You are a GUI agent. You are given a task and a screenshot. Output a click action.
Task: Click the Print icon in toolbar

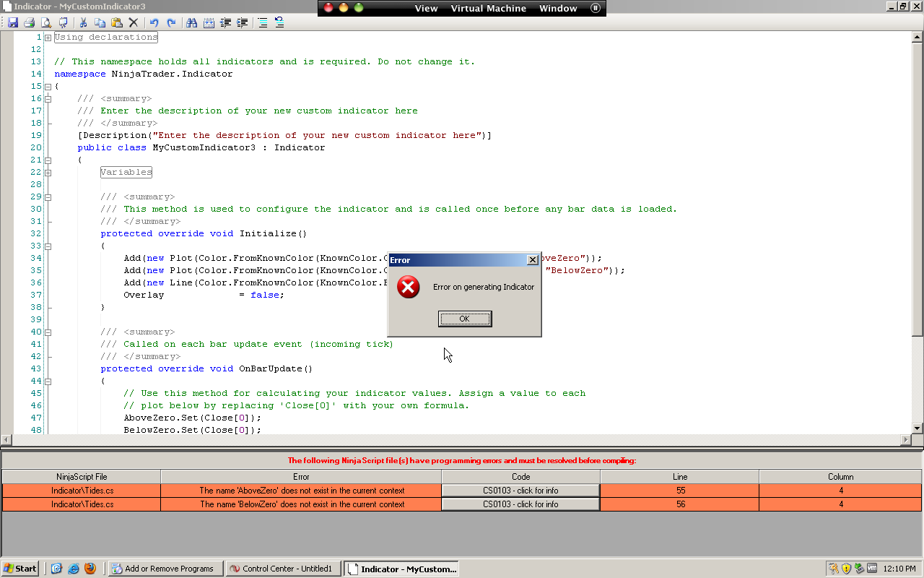click(x=29, y=23)
